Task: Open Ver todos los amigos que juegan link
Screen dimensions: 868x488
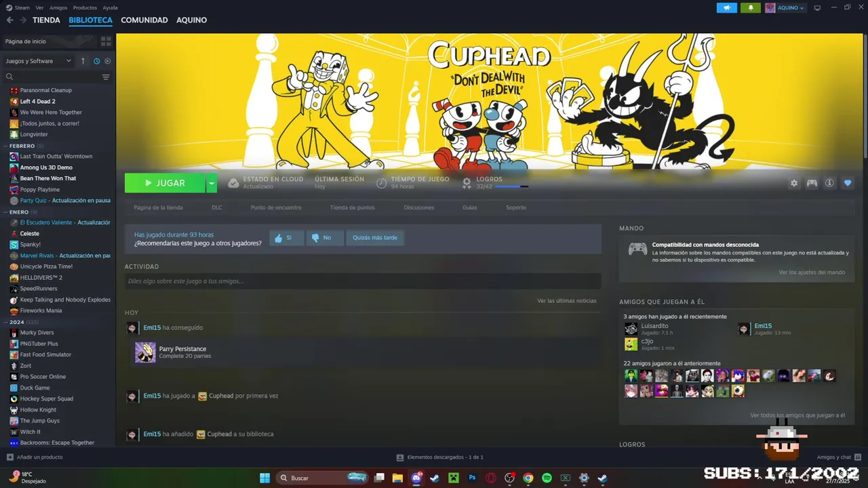Action: click(x=797, y=415)
